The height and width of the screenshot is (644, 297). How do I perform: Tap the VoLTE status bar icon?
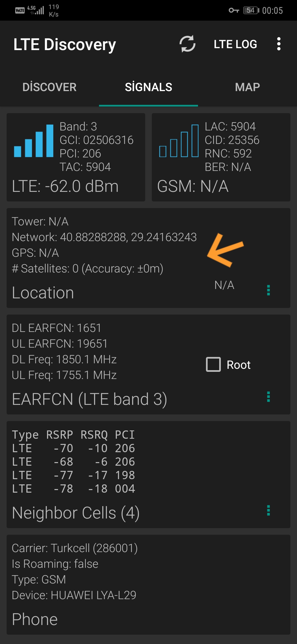click(x=20, y=10)
